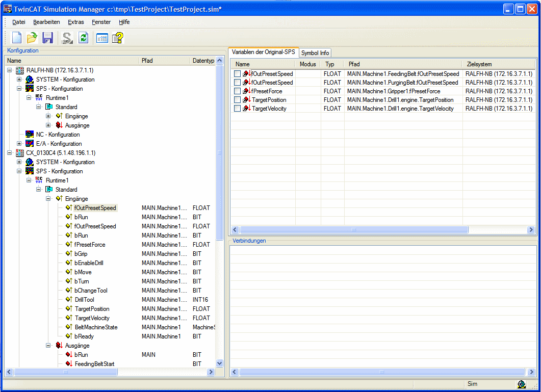Select the bChangeTool input variable
The height and width of the screenshot is (392, 541).
point(91,290)
